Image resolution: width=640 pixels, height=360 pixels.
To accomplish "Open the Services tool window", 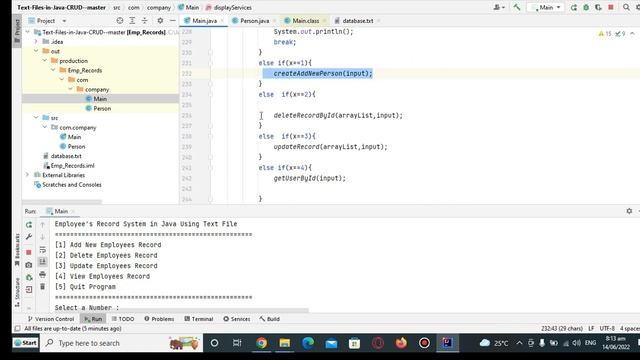I will tap(237, 319).
